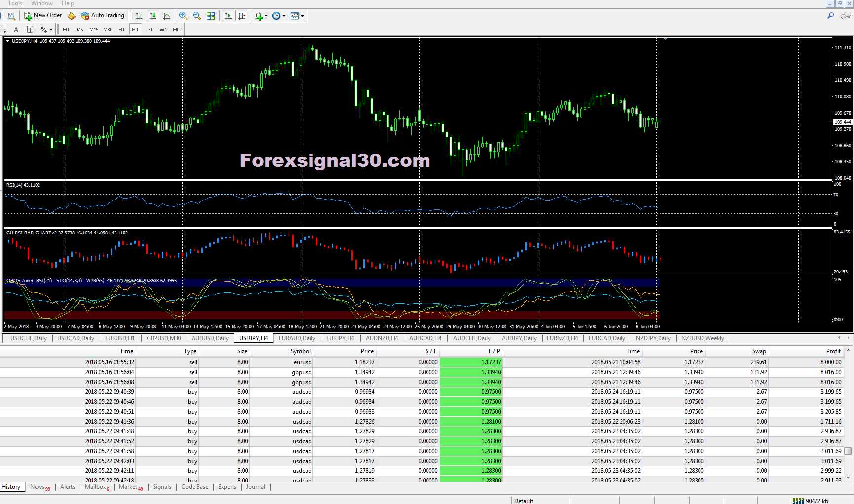Select the M30 timeframe
The height and width of the screenshot is (504, 854).
point(108,30)
